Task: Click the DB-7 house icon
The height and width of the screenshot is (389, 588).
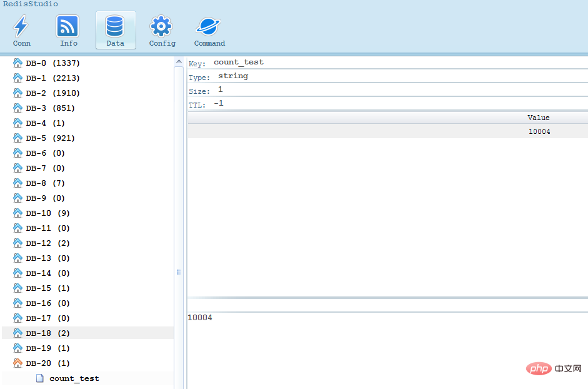Action: coord(17,168)
